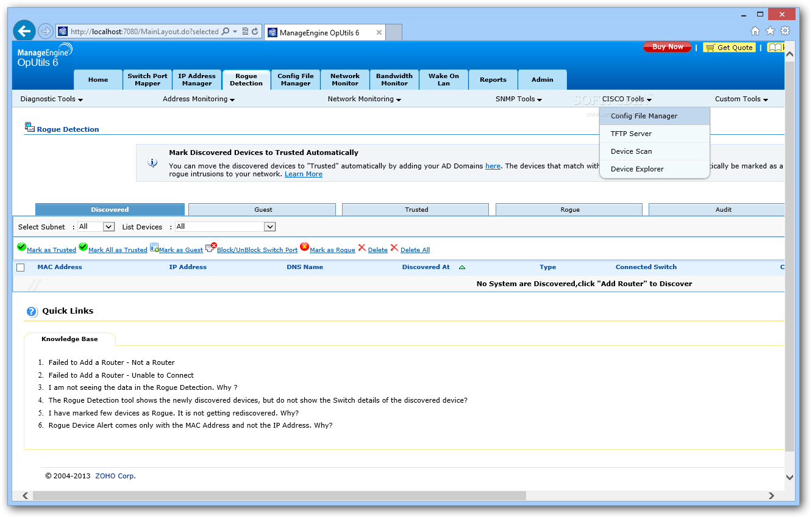Expand the SNMP Tools menu
812x518 pixels.
[x=519, y=99]
